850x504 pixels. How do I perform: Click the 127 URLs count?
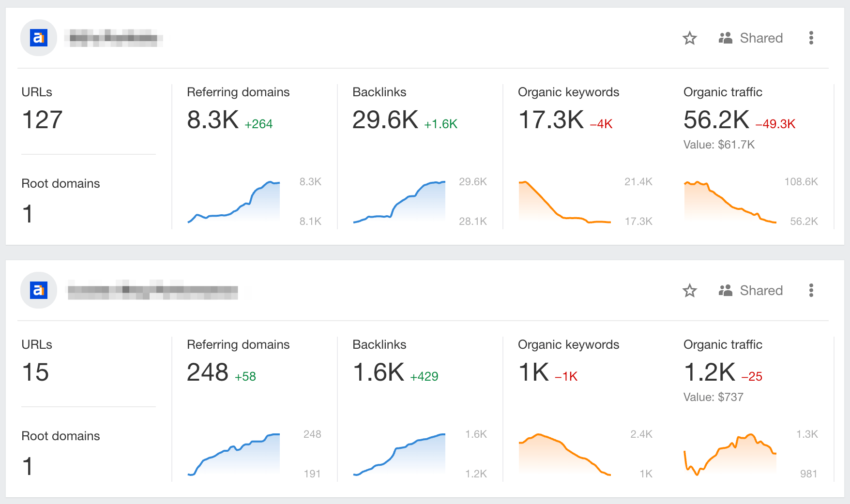point(43,119)
